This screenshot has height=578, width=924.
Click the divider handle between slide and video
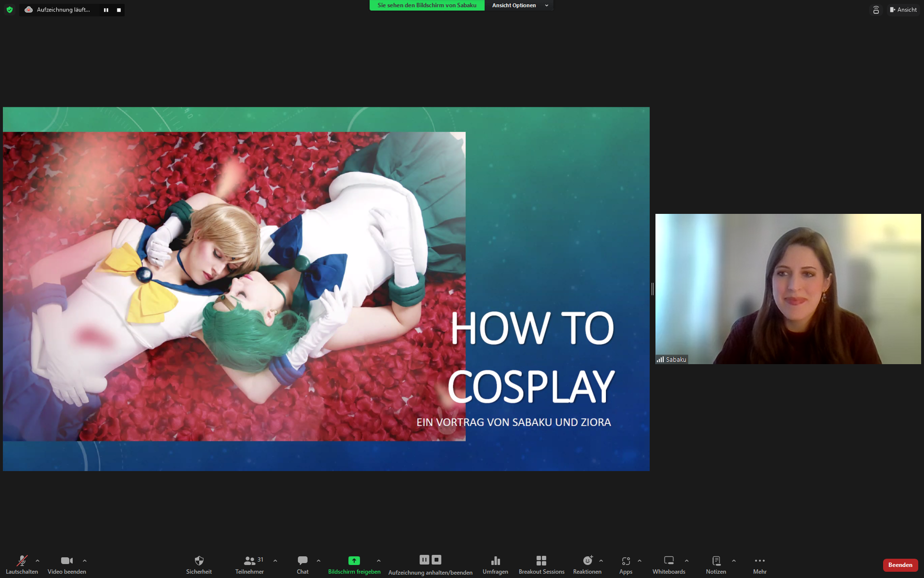point(653,289)
